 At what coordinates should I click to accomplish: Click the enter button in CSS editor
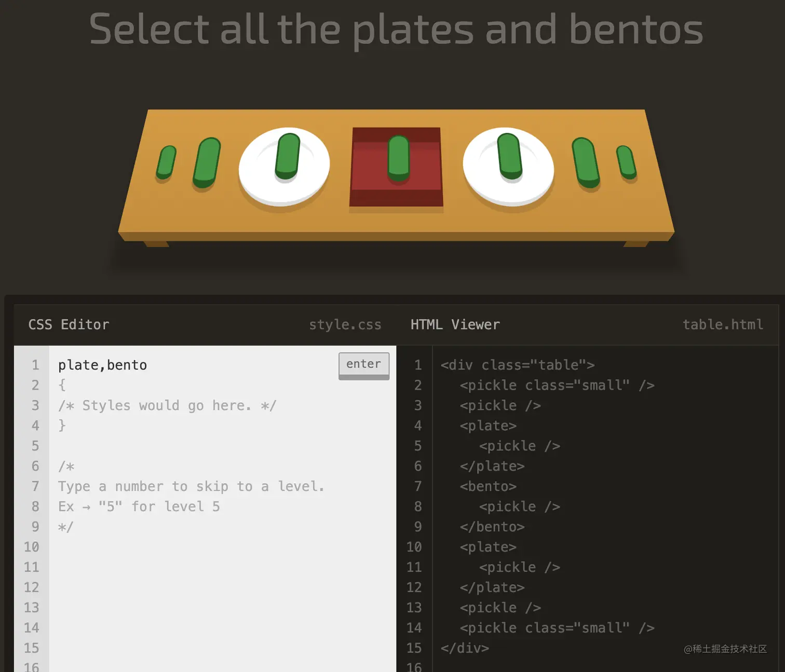[363, 366]
